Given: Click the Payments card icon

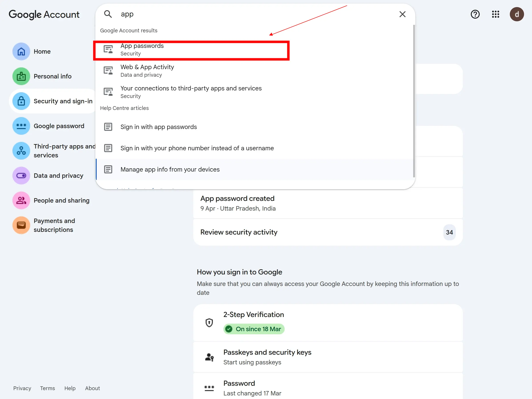Looking at the screenshot, I should [x=21, y=225].
